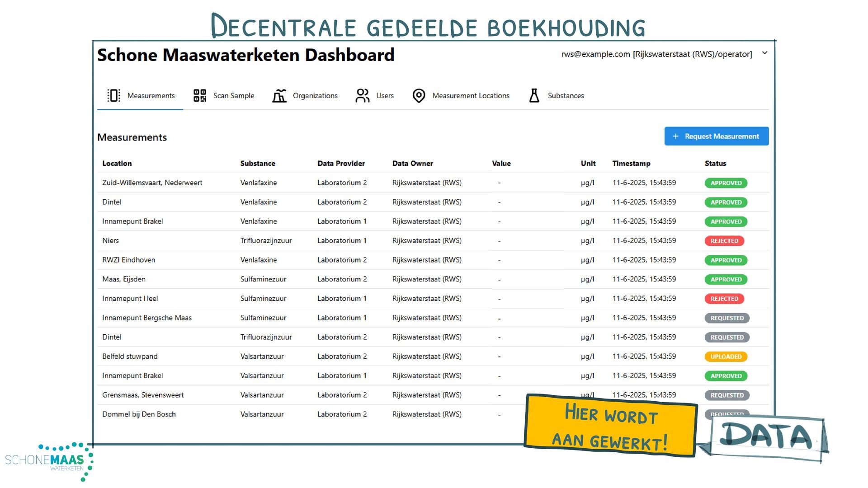This screenshot has height=488, width=868.
Task: Switch to Organizations tab
Action: [x=315, y=96]
